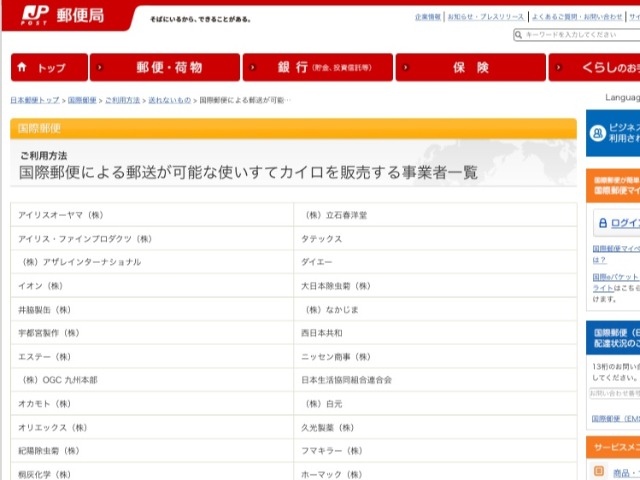The height and width of the screenshot is (480, 640).
Task: Click the サービスメニュー sidebar heading
Action: 613,447
